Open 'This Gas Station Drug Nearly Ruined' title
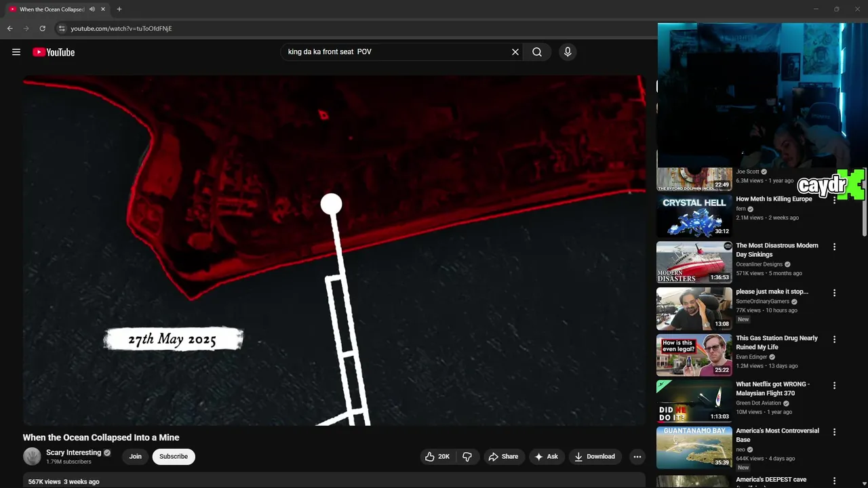 [x=777, y=343]
